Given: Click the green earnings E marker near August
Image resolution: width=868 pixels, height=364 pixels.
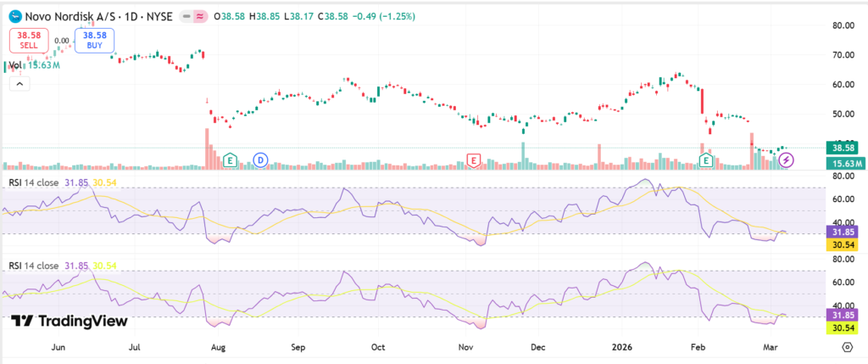Looking at the screenshot, I should click(x=230, y=160).
